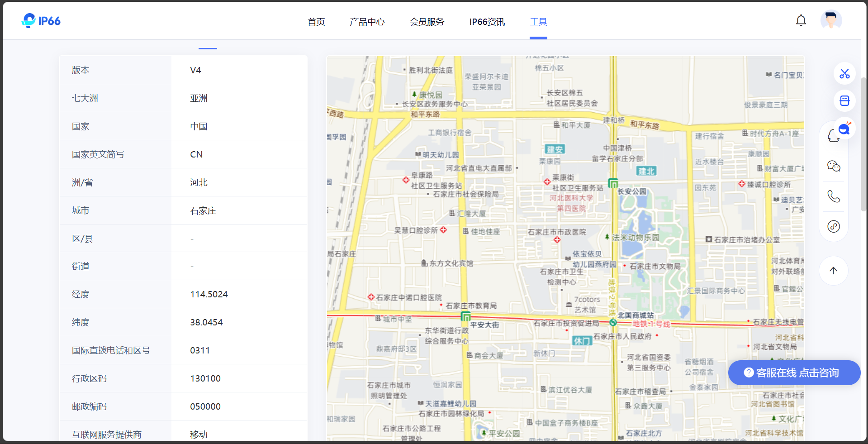This screenshot has height=444, width=868.
Task: Click the 北国商城站 metro station icon on map
Action: point(614,322)
